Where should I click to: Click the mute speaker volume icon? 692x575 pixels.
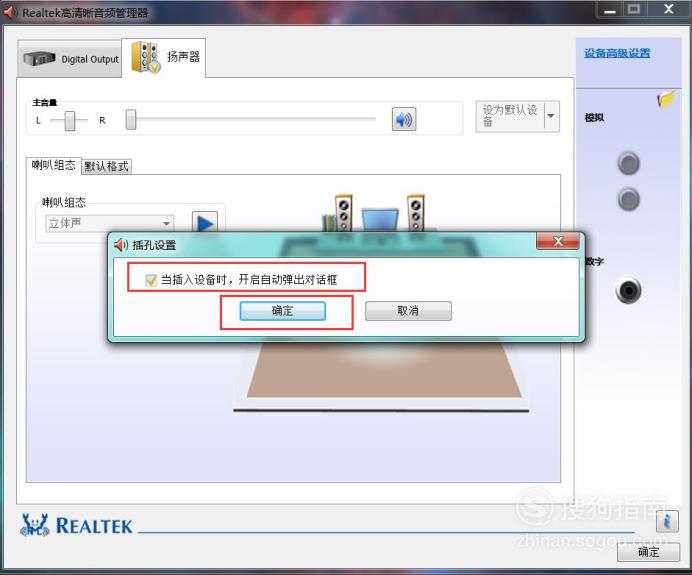[404, 119]
